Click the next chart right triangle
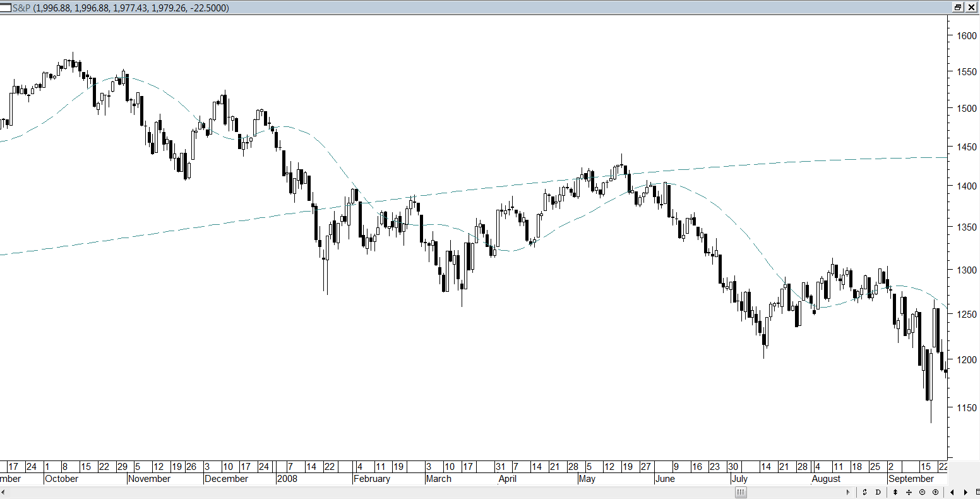This screenshot has height=499, width=980. pos(965,492)
